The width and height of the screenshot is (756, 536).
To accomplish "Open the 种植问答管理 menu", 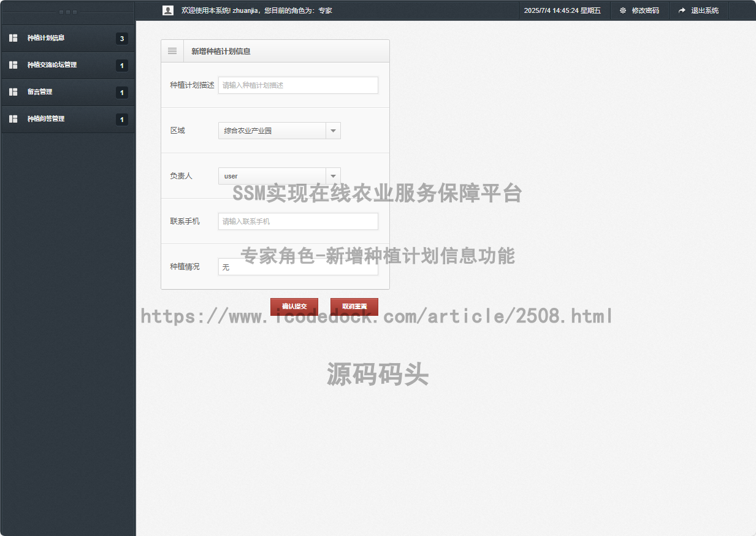I will (x=67, y=120).
